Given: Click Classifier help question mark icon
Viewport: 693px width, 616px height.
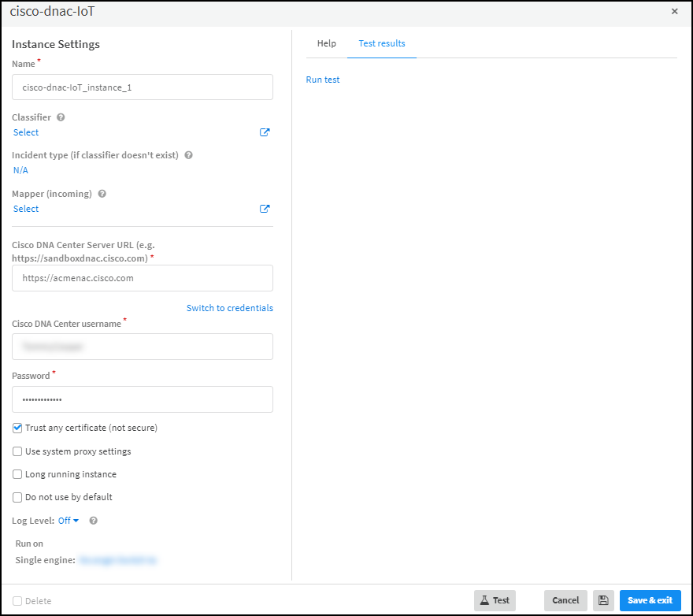Looking at the screenshot, I should point(61,117).
